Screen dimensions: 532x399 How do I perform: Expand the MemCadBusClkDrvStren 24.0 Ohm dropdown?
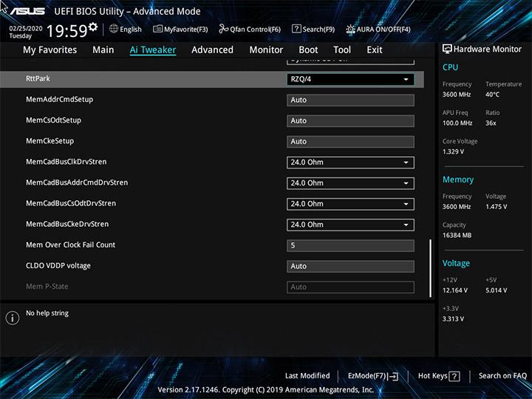pyautogui.click(x=350, y=163)
